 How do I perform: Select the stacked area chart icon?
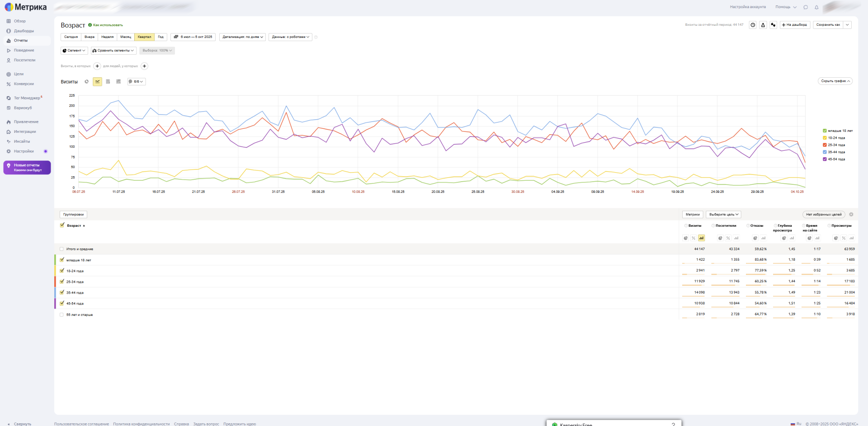click(x=108, y=82)
